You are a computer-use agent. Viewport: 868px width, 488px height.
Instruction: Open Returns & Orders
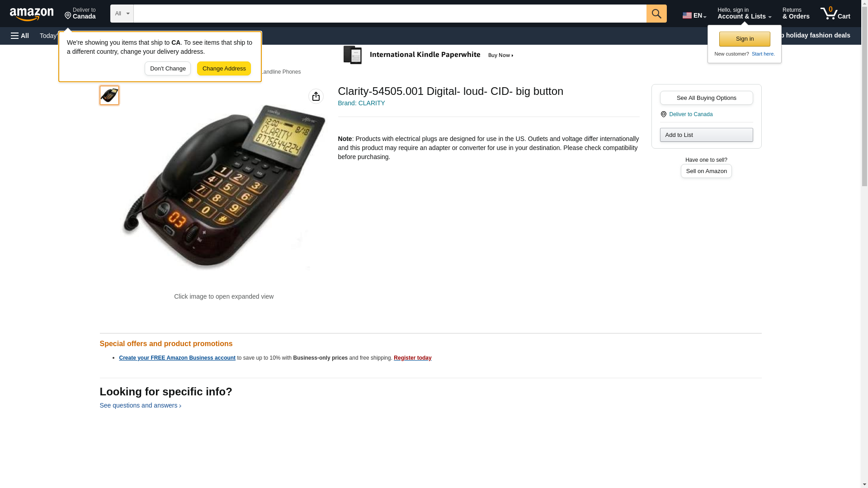coord(796,14)
